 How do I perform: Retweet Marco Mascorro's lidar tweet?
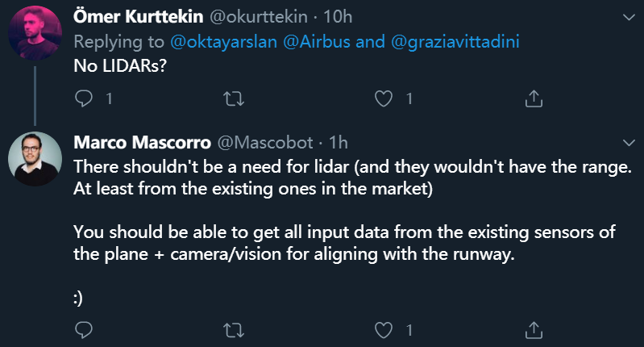pos(233,329)
